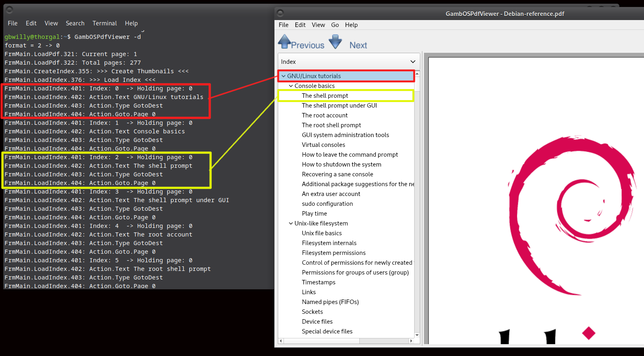Select 'sudo configuration' index entry

point(327,204)
